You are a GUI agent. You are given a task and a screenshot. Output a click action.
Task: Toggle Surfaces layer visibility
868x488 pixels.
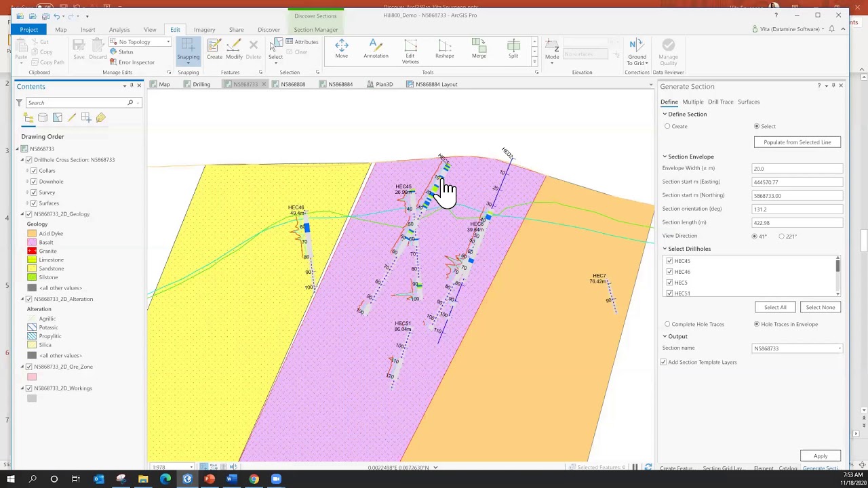[x=34, y=203]
